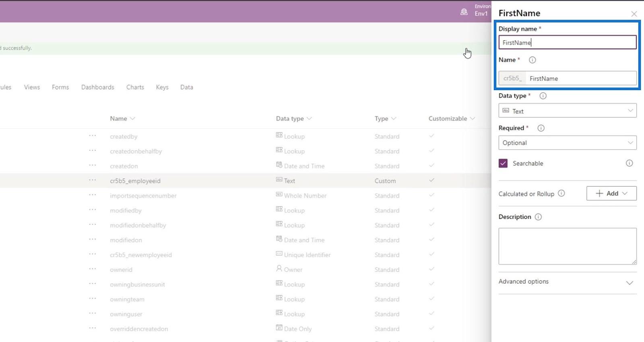Sort by the Type column header
The image size is (644, 342).
pyautogui.click(x=385, y=119)
